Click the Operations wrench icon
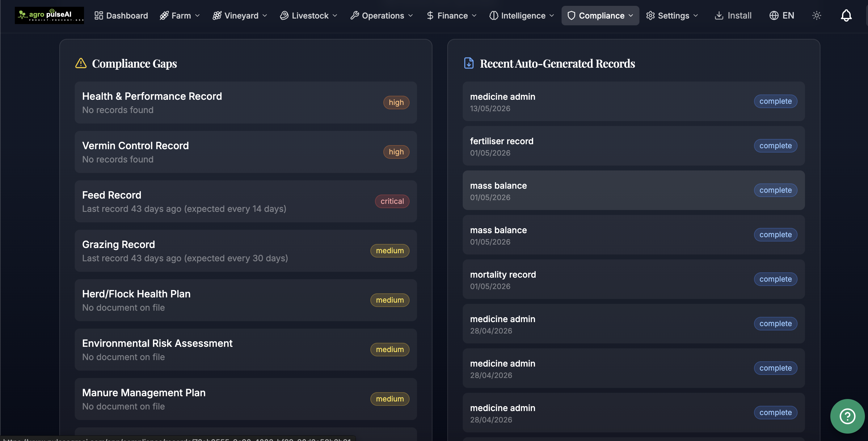Image resolution: width=868 pixels, height=441 pixels. coord(355,15)
